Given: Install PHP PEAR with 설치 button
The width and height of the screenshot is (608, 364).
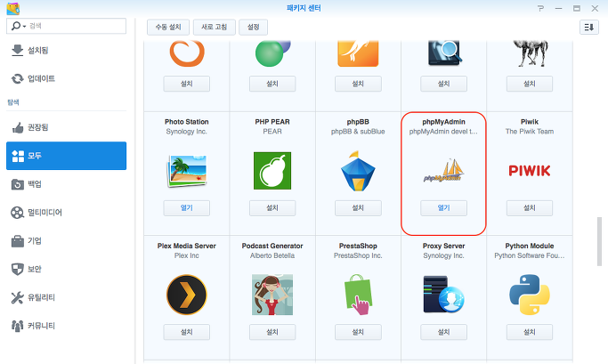Looking at the screenshot, I should point(272,207).
